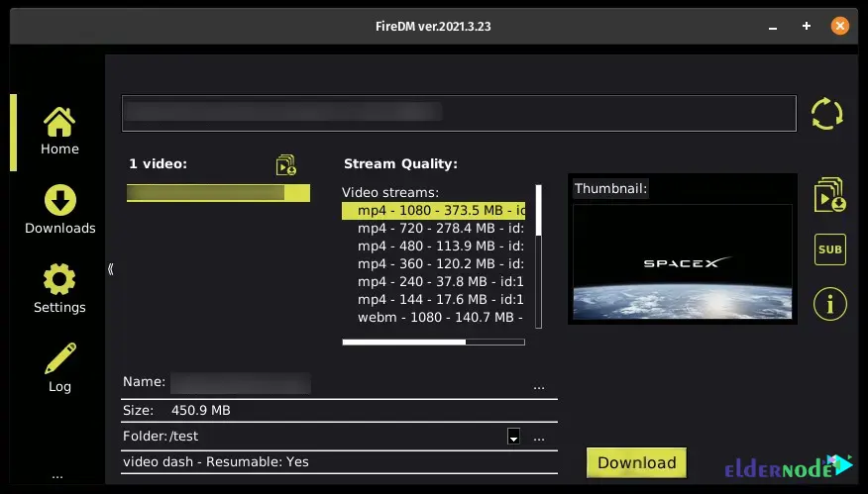Open the Downloads section in sidebar
The width and height of the screenshot is (868, 494).
click(59, 210)
